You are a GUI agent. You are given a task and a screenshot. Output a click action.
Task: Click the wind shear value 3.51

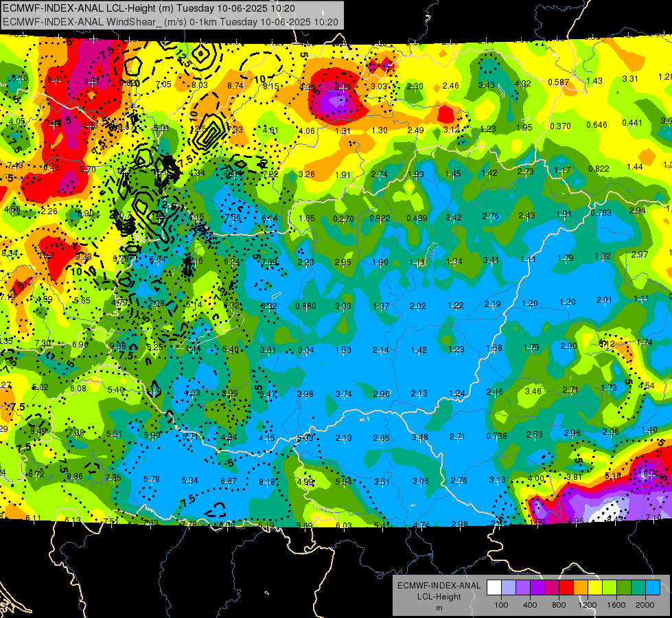pos(382,482)
